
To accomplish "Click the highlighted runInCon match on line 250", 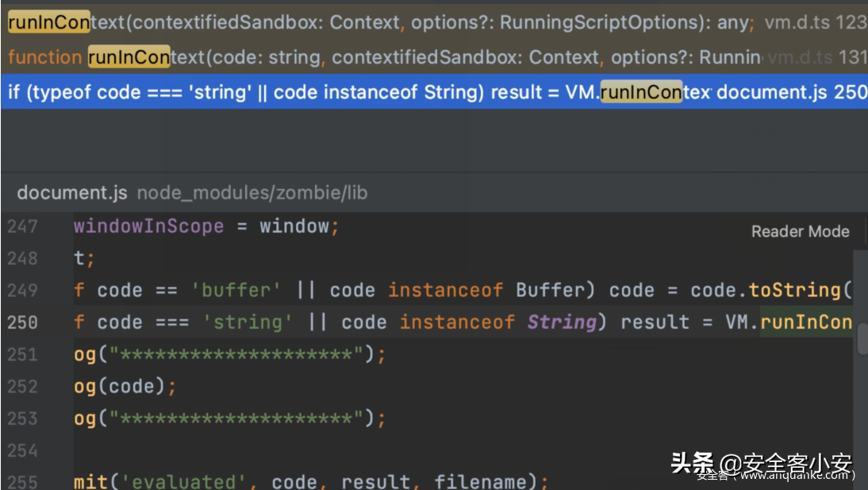I will pos(806,322).
